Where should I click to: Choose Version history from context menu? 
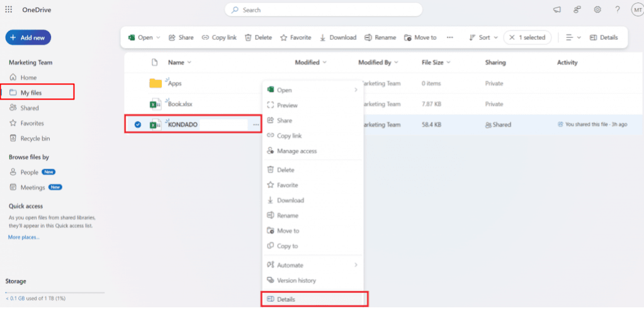coord(296,280)
